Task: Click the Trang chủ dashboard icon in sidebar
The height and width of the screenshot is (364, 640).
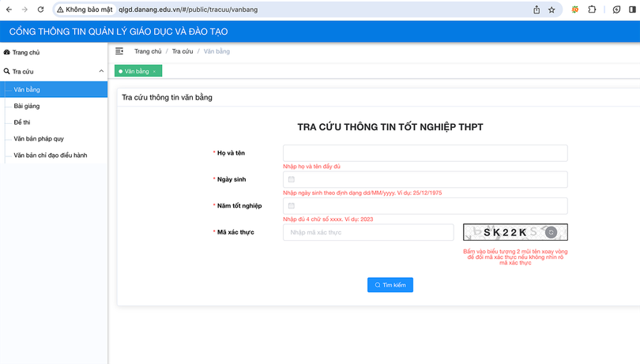Action: pyautogui.click(x=6, y=52)
